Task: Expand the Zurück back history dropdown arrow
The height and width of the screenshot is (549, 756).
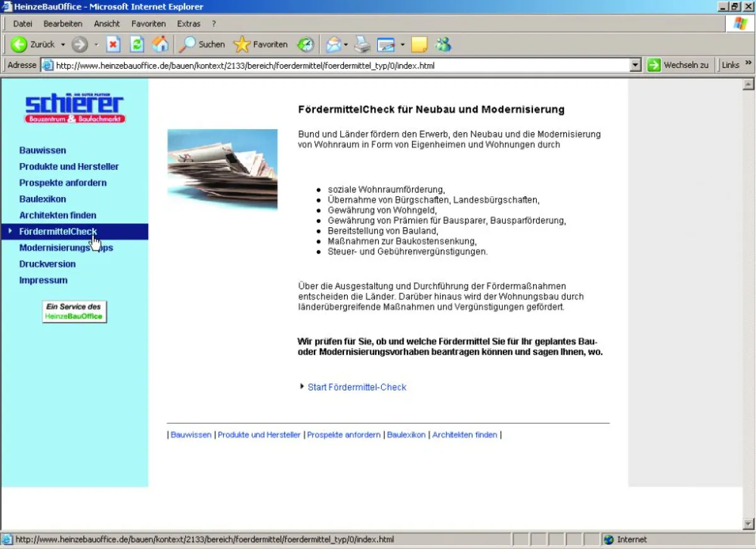Action: [62, 45]
